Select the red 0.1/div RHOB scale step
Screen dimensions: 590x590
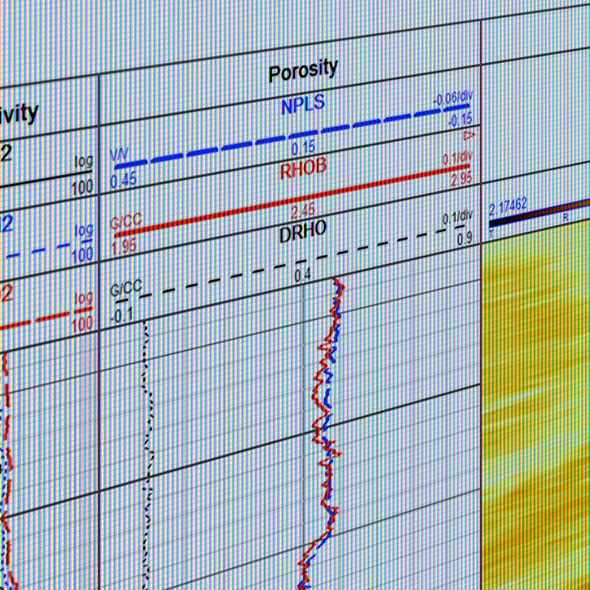[457, 159]
